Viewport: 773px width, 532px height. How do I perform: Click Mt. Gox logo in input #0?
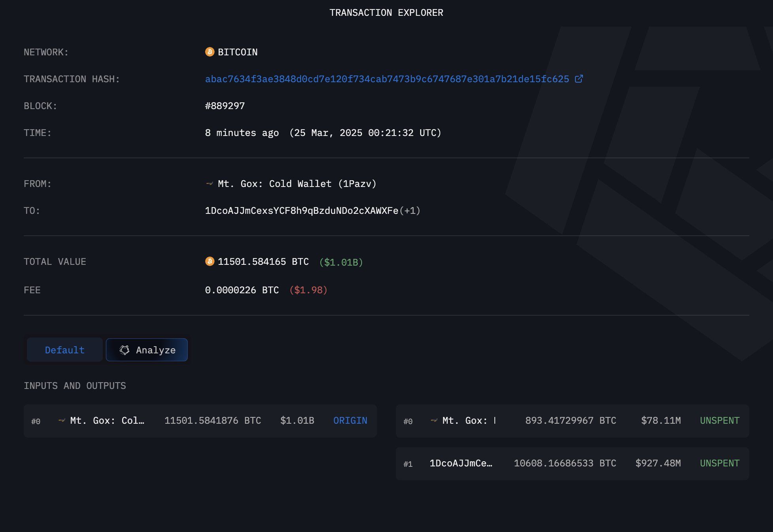(62, 421)
